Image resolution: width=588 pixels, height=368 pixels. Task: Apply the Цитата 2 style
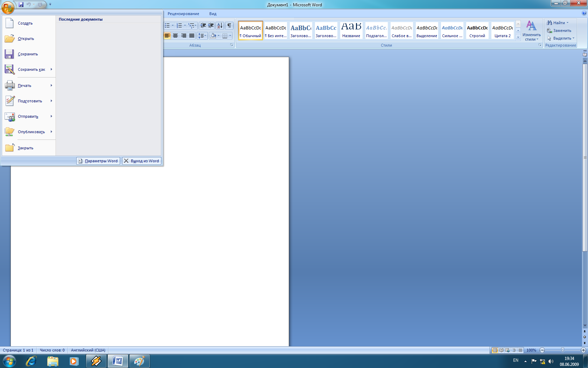pyautogui.click(x=503, y=30)
